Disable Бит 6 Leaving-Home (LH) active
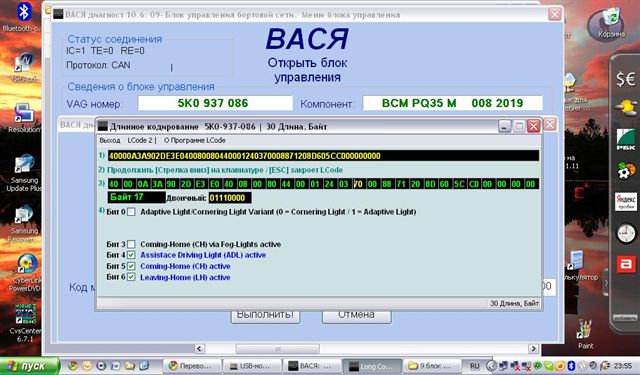640x375 pixels. pos(131,277)
